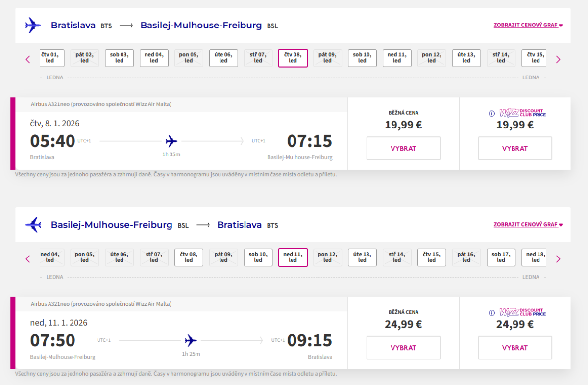Expand the price chart for Basilej to Bratislava
Screen dimensions: 588x385
click(x=528, y=225)
